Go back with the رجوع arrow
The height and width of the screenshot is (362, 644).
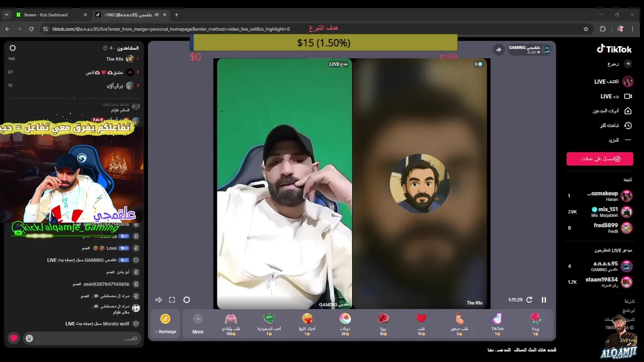click(627, 64)
